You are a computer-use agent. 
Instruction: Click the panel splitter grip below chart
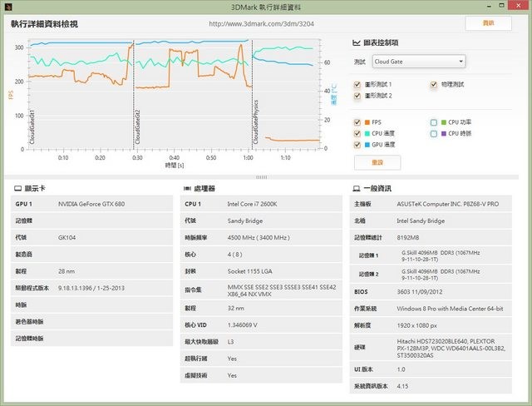tap(261, 177)
